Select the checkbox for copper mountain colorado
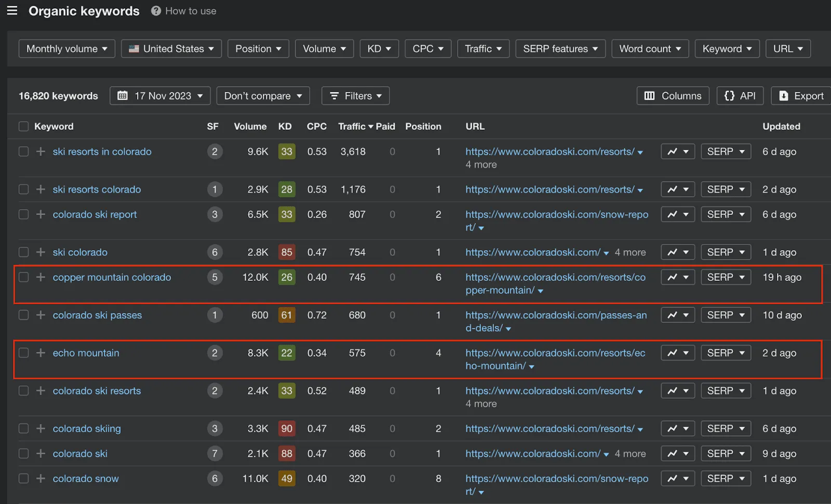Image resolution: width=831 pixels, height=504 pixels. point(23,277)
